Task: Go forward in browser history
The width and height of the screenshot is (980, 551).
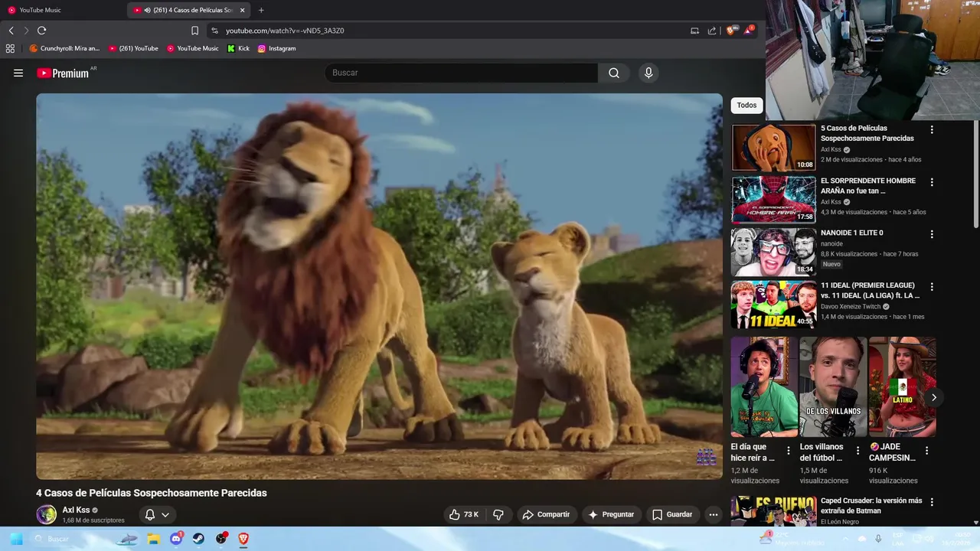Action: pos(26,31)
